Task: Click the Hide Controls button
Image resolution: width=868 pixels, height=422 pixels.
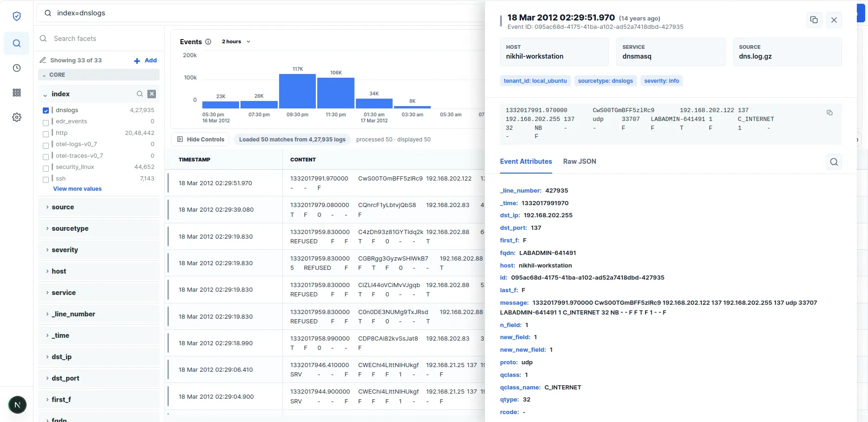Action: pos(200,139)
